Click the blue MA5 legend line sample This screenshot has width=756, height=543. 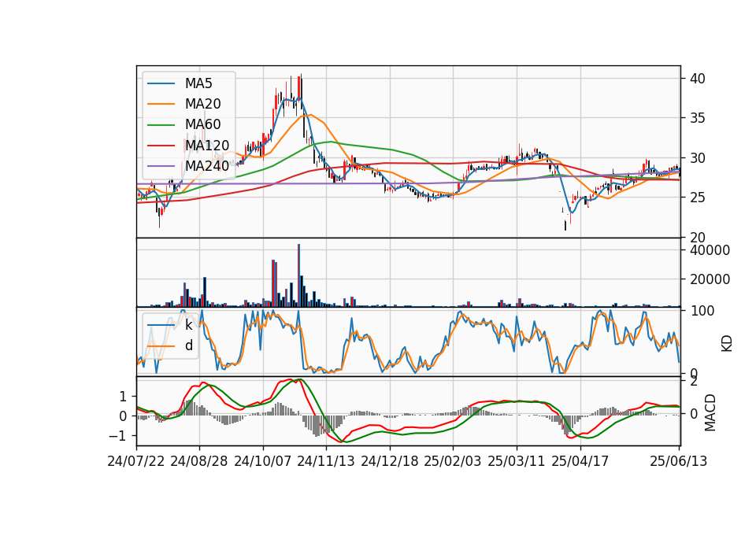(x=161, y=83)
